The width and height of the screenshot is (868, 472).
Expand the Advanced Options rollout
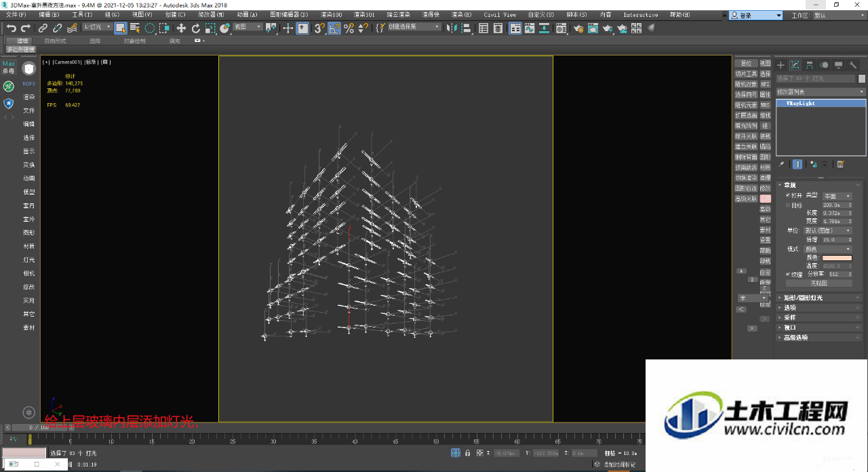tap(821, 338)
